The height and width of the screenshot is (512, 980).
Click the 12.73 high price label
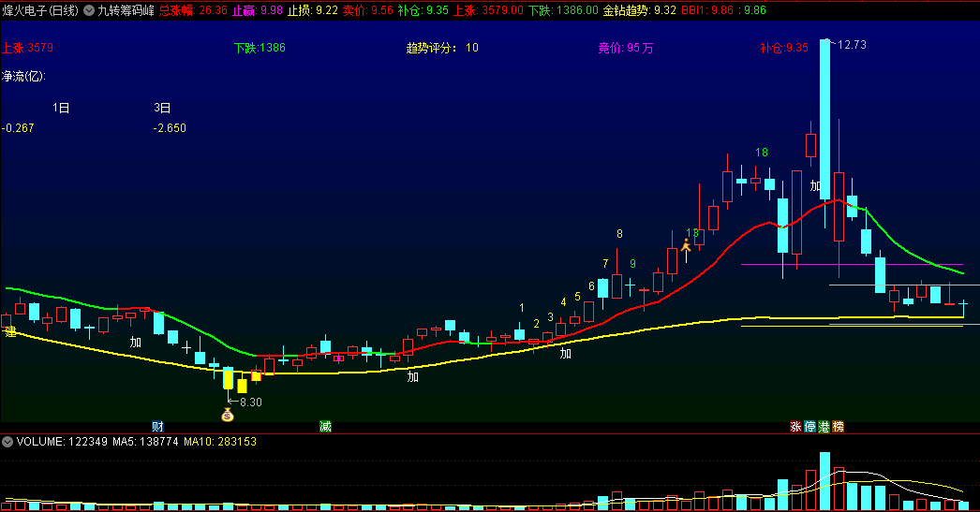(852, 44)
